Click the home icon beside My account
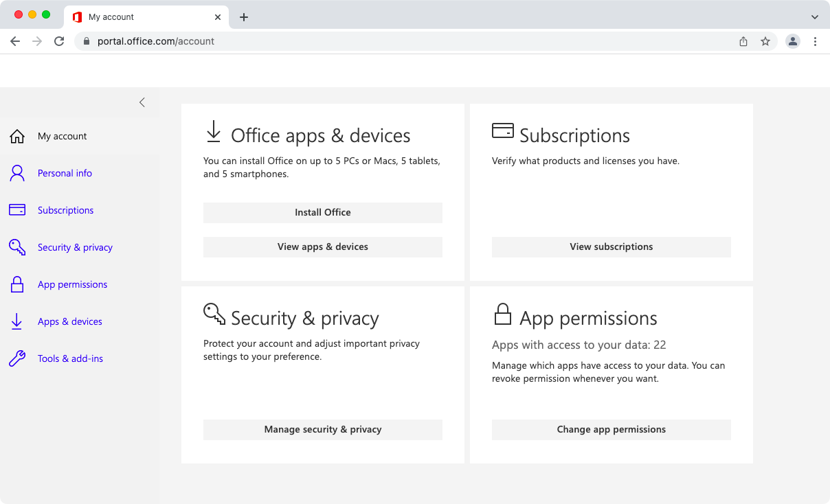 pyautogui.click(x=17, y=136)
